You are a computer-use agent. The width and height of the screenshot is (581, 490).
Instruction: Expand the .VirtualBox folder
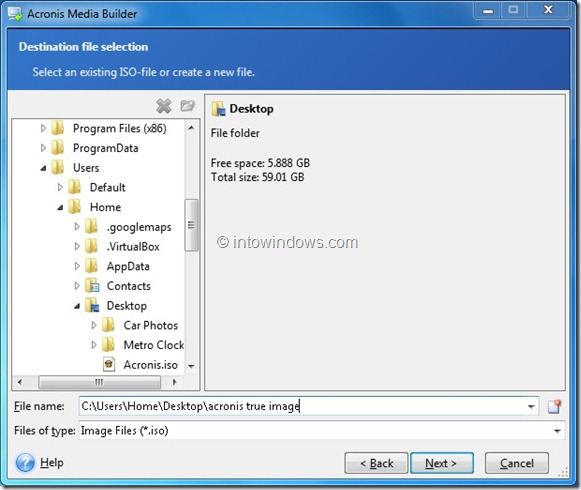pos(77,246)
